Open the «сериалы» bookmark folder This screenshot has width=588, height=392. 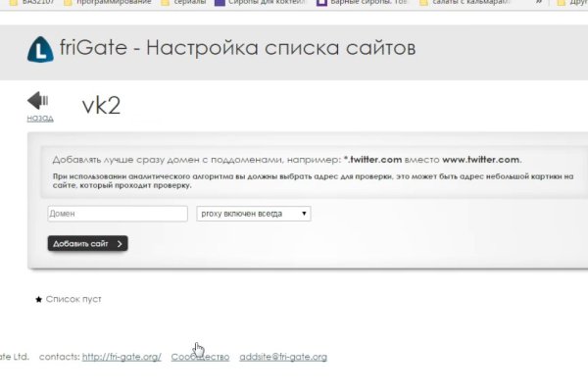point(183,4)
